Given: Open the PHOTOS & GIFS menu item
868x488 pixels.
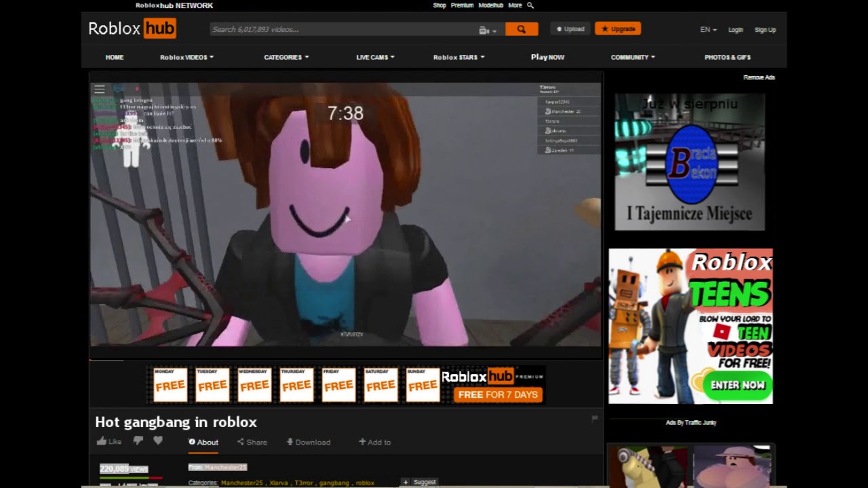Looking at the screenshot, I should coord(728,58).
